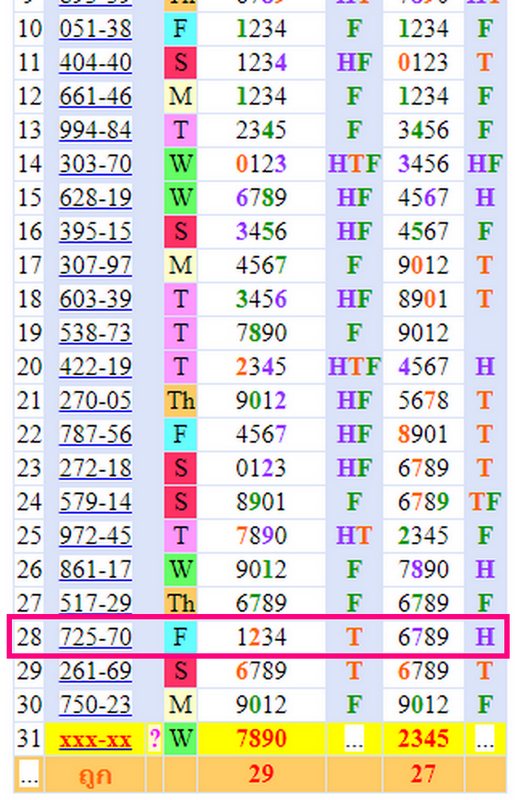Click 2345 in the first number column, row 13
Screen dimensions: 517x800
pos(261,130)
